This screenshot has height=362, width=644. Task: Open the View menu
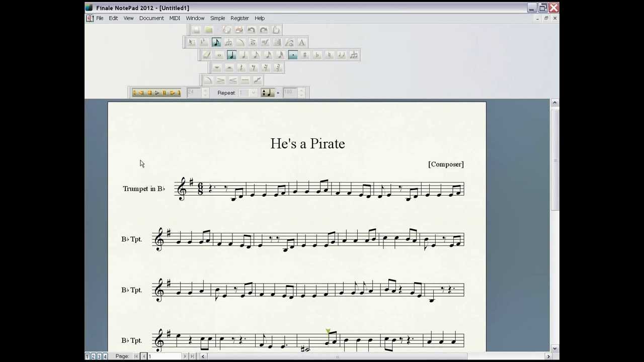pos(128,18)
